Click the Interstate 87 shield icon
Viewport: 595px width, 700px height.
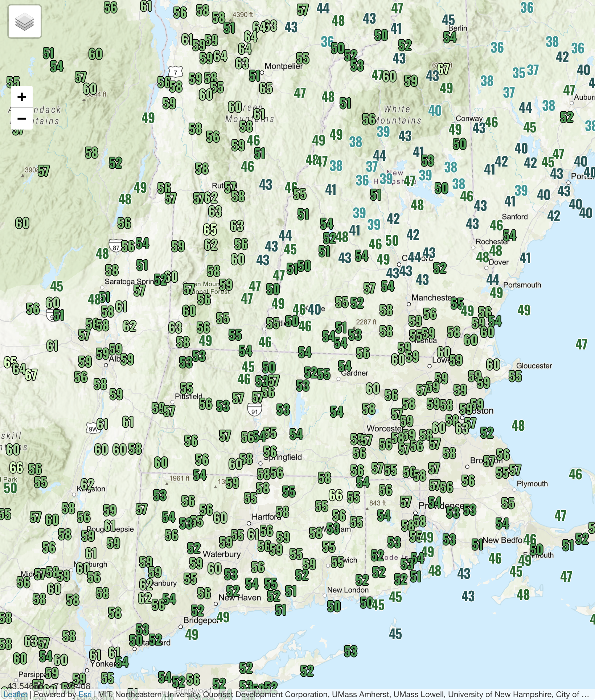pos(116,247)
